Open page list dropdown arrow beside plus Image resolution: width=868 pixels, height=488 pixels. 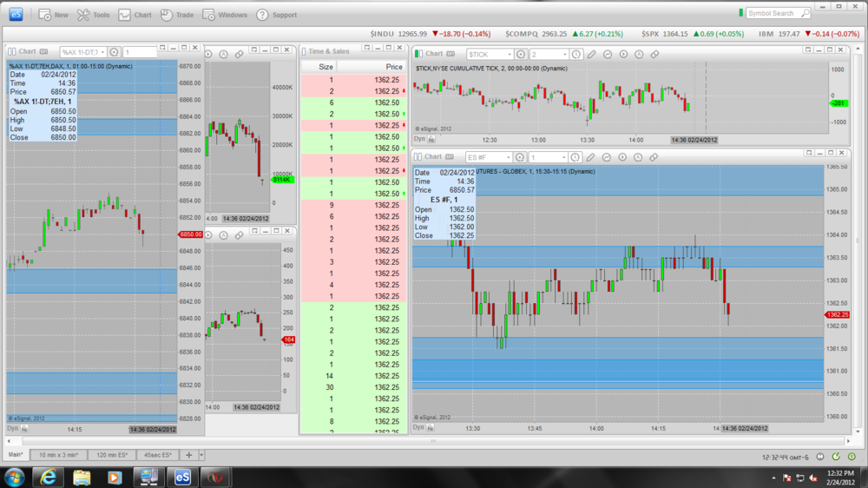201,455
